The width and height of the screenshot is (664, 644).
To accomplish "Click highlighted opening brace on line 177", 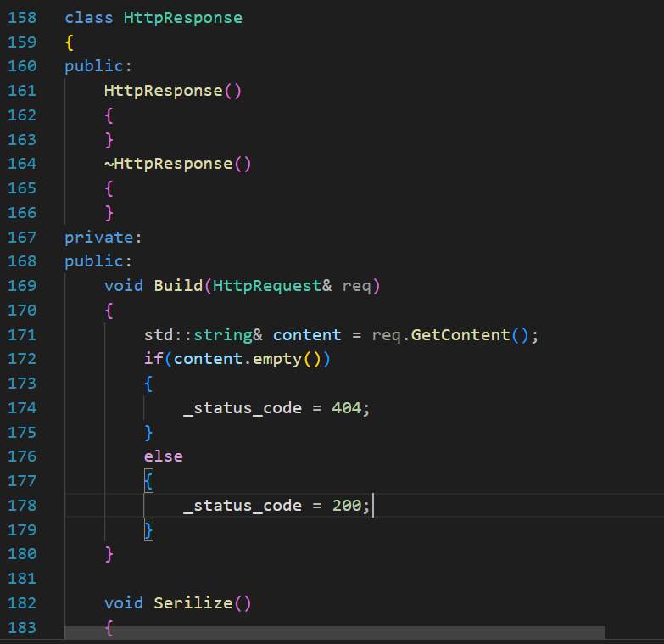I will (148, 481).
